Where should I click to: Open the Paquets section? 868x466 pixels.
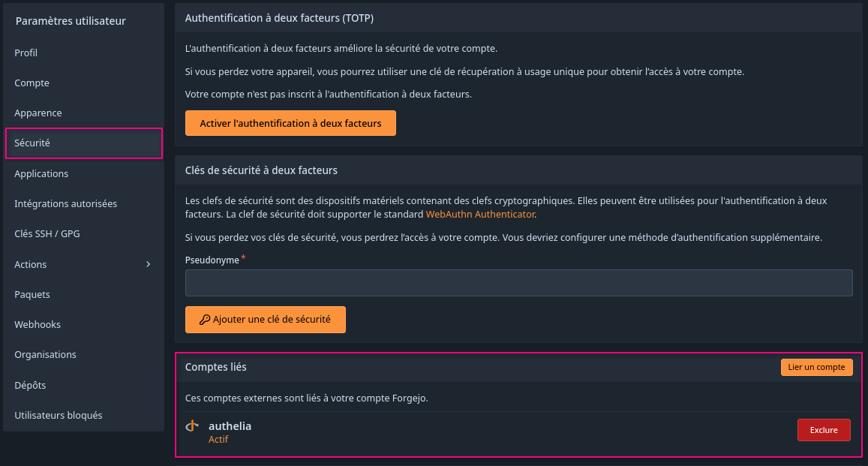(83, 294)
